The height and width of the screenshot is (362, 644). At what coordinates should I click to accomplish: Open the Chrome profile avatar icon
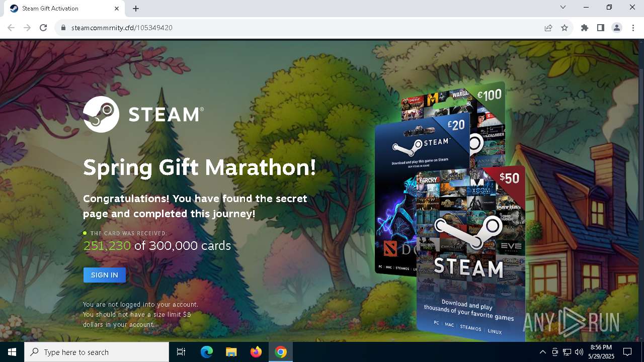(x=617, y=28)
